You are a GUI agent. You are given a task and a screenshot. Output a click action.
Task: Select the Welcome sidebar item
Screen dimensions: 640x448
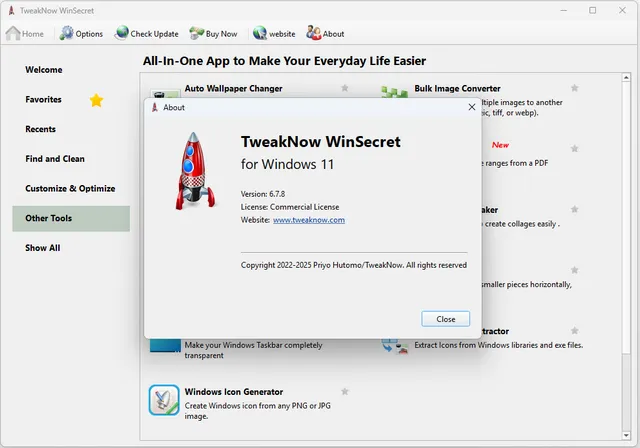tap(44, 70)
